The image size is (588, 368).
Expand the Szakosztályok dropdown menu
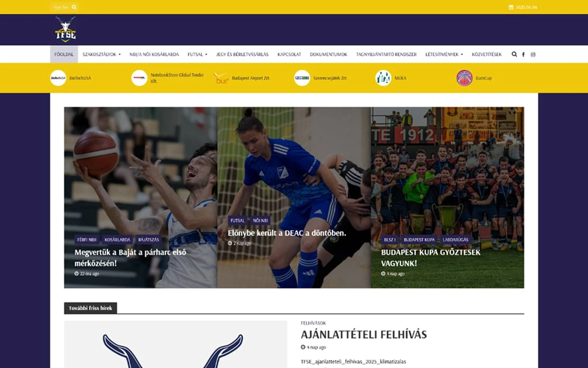[102, 55]
